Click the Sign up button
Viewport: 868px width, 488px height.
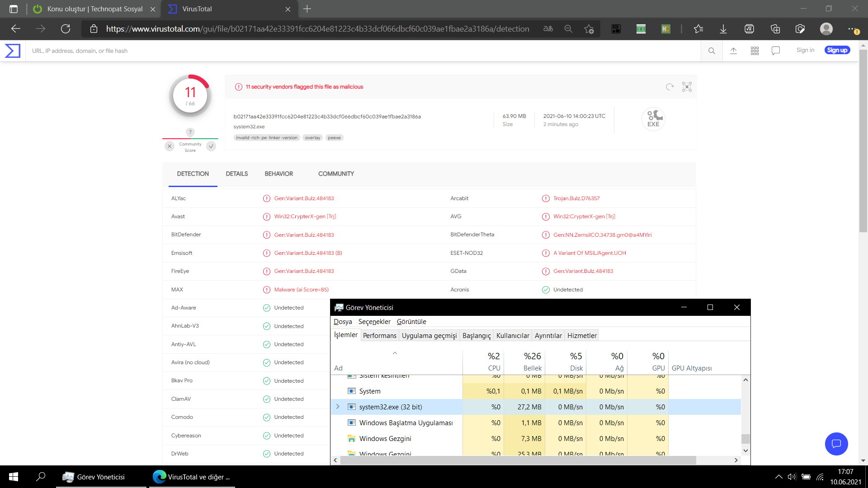tap(837, 50)
